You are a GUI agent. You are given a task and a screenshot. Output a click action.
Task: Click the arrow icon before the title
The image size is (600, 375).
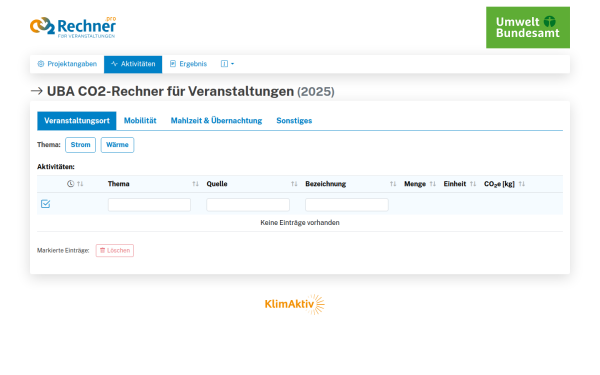click(37, 91)
